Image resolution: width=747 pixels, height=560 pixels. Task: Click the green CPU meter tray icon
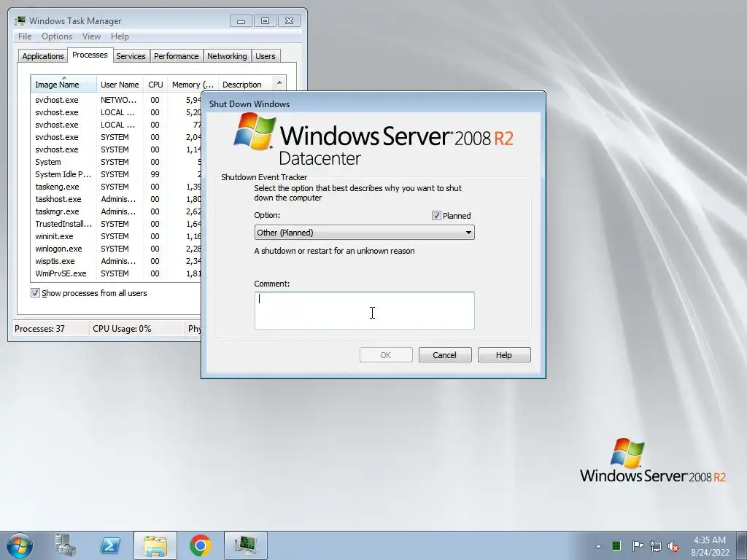pos(616,545)
